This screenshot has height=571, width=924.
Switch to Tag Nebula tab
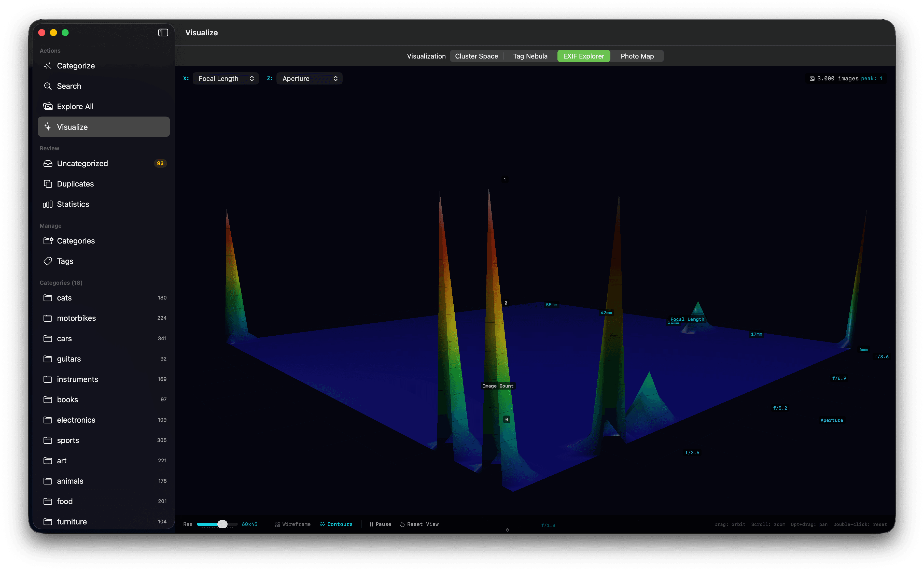tap(530, 56)
